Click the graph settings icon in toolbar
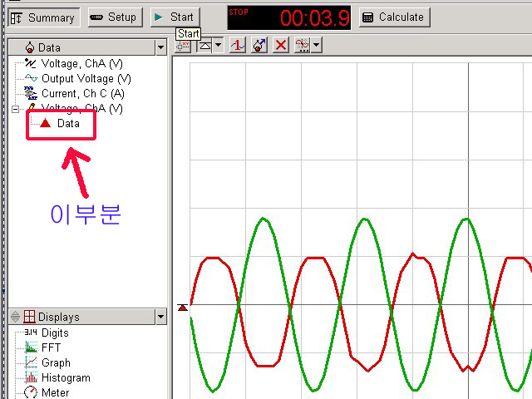The height and width of the screenshot is (399, 532). 303,46
